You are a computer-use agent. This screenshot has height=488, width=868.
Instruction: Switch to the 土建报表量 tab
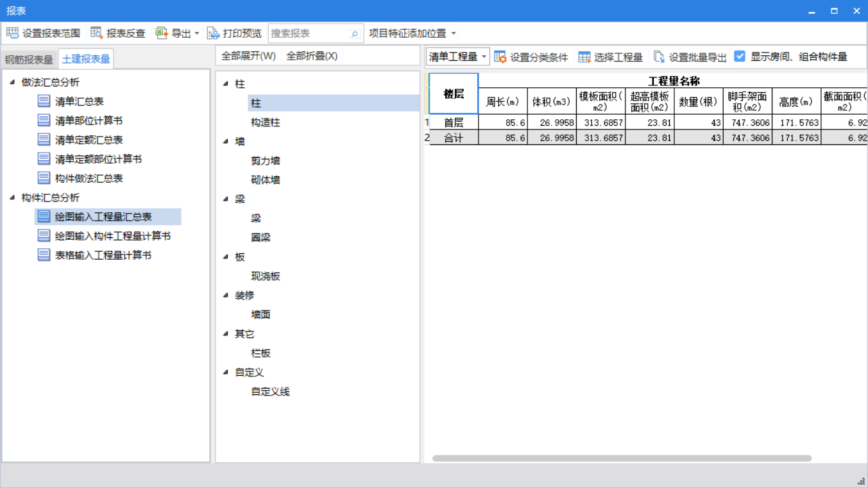[86, 59]
